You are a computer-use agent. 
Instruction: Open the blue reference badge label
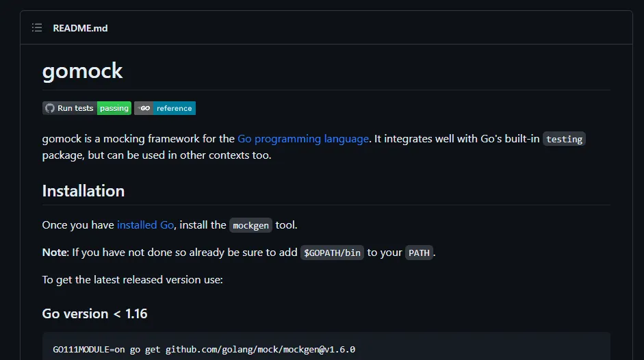tap(175, 108)
